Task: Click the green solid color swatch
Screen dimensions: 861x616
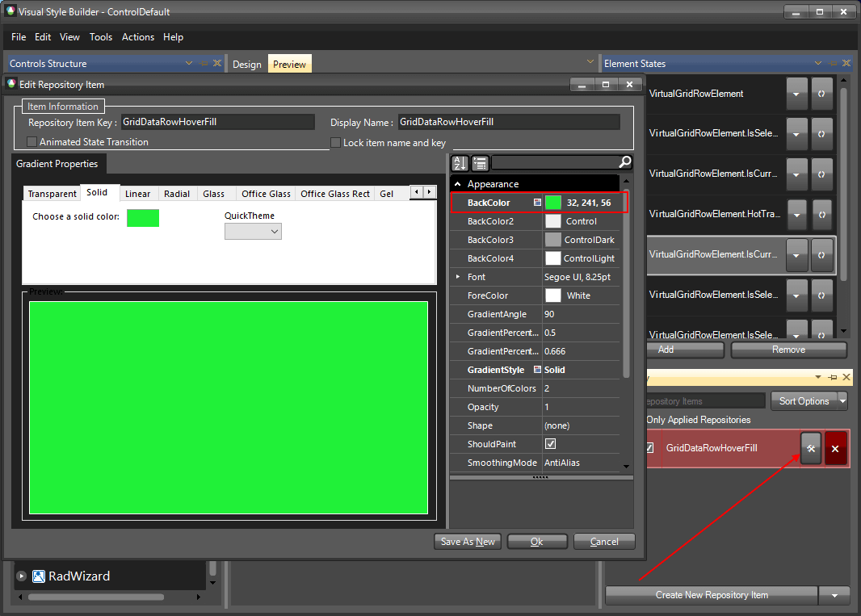Action: click(x=142, y=218)
